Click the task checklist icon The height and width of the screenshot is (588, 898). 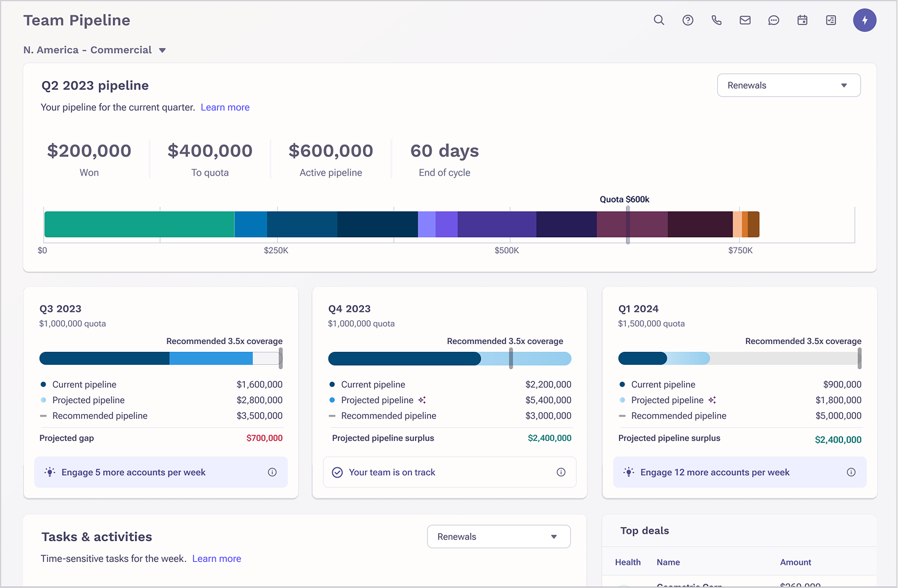(x=831, y=20)
